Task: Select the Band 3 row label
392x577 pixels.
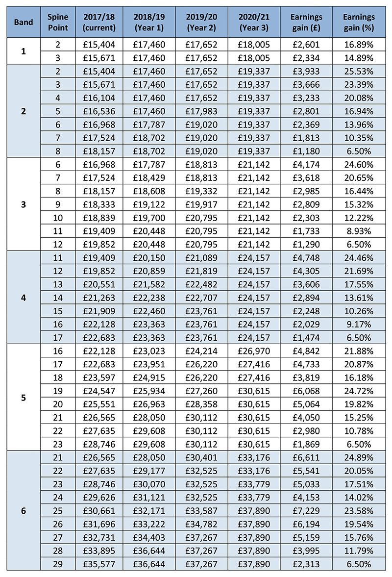Action: tap(24, 204)
